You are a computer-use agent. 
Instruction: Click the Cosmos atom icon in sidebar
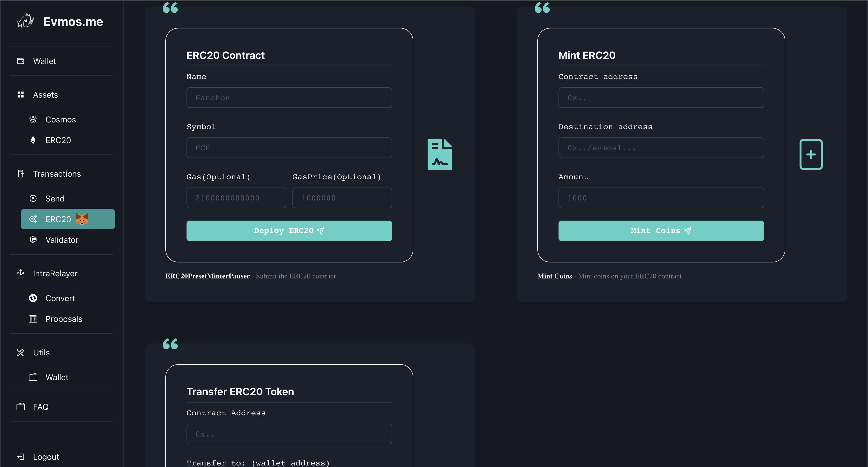click(33, 119)
